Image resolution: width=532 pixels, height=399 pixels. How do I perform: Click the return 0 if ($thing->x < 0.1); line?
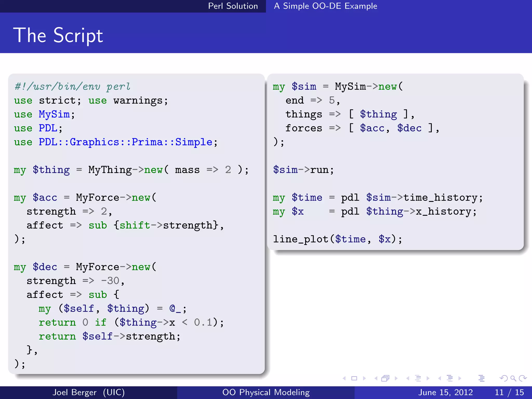[x=131, y=322]
